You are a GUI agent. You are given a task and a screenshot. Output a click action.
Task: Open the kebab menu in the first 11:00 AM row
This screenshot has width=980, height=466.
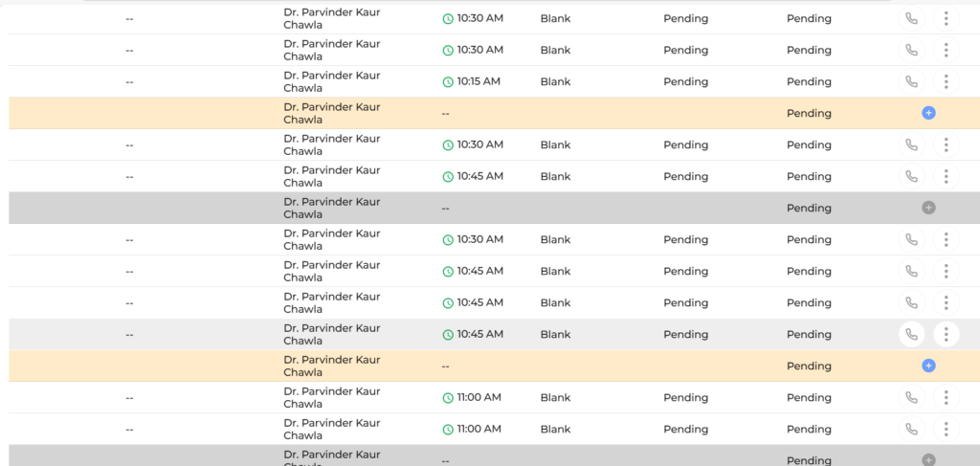pyautogui.click(x=947, y=397)
